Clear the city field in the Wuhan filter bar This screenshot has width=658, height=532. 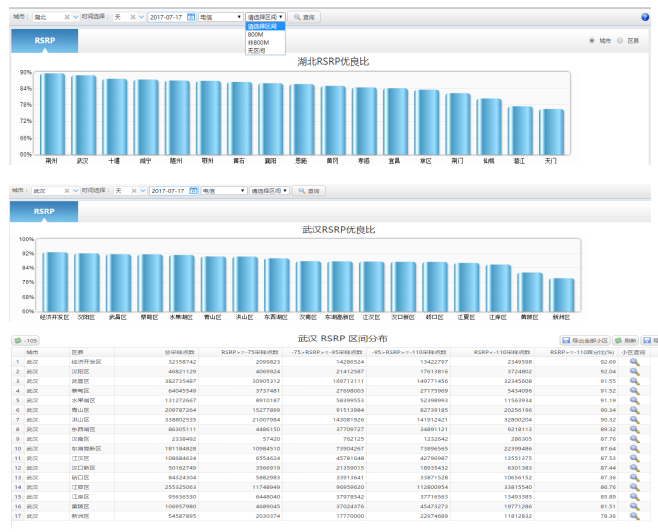pyautogui.click(x=67, y=191)
